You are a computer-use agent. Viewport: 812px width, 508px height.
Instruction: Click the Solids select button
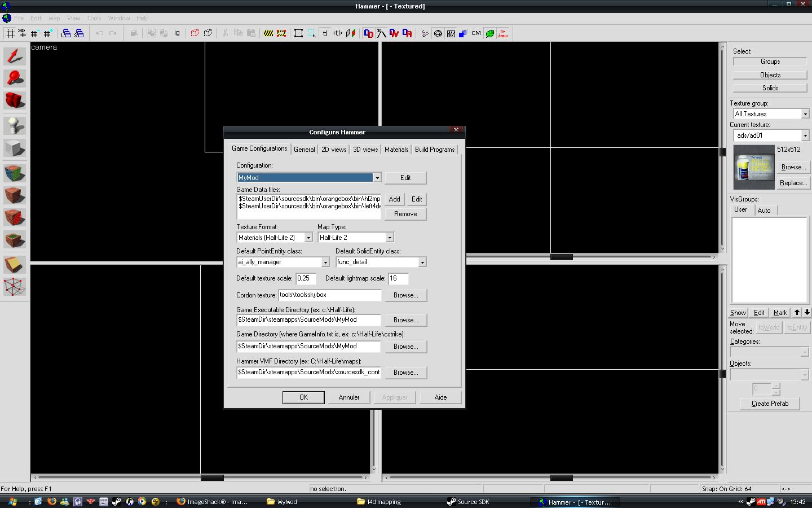tap(770, 88)
